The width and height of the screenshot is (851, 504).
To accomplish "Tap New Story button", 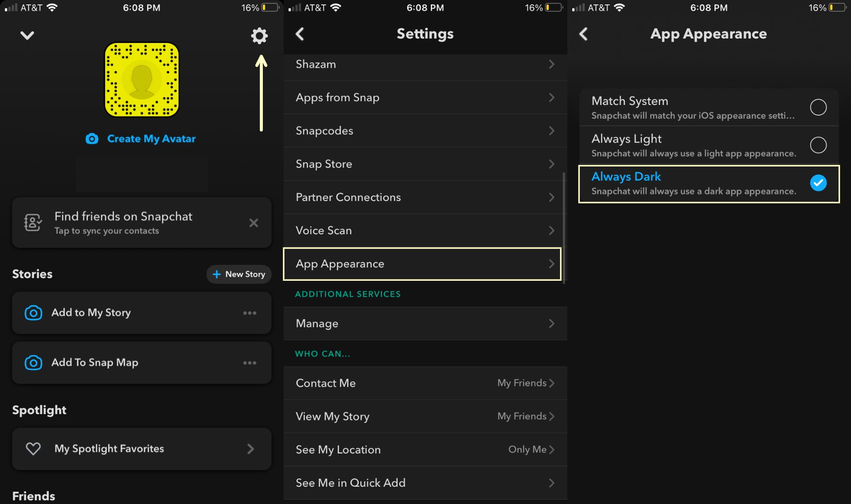I will point(238,274).
